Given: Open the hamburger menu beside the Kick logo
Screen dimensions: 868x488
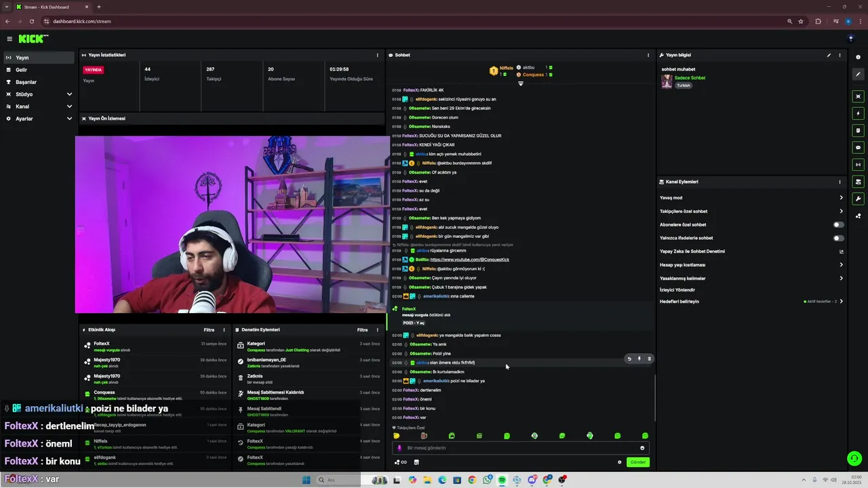Looking at the screenshot, I should (x=9, y=39).
